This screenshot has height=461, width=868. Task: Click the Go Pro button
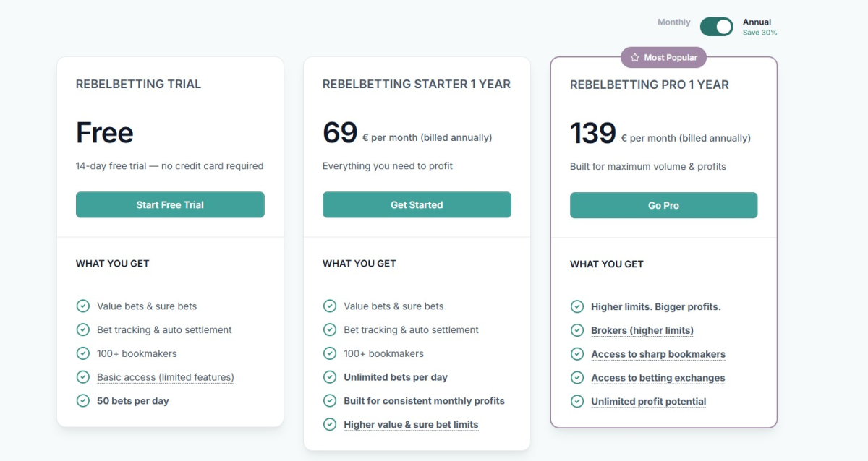click(x=663, y=206)
